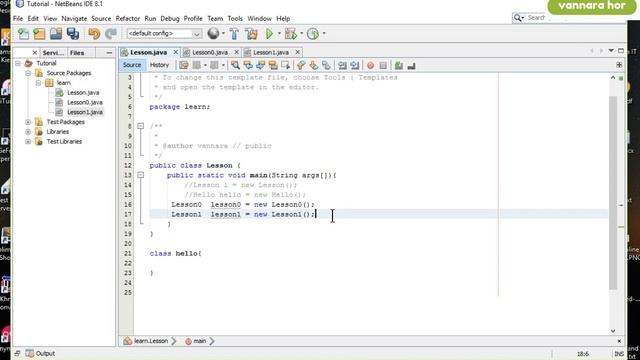Click the Previous Bookmark icon
Screen dimensions: 640x360
[301, 65]
